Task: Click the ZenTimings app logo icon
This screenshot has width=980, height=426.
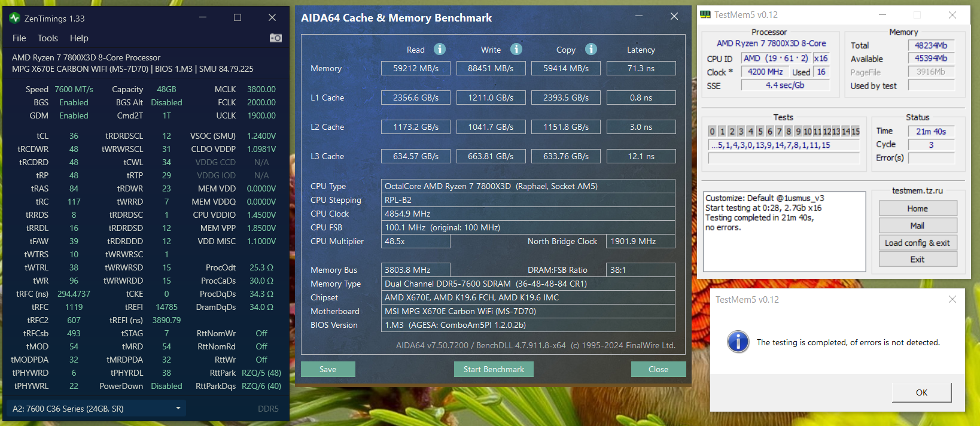Action: click(x=15, y=18)
